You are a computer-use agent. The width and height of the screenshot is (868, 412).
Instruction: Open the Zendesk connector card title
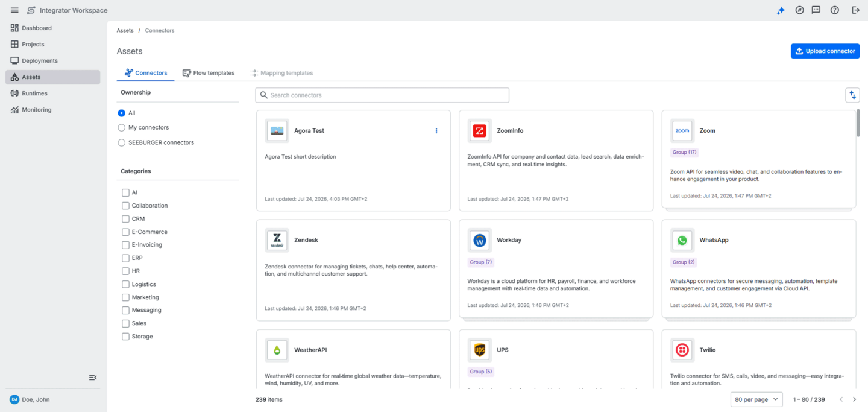point(306,240)
